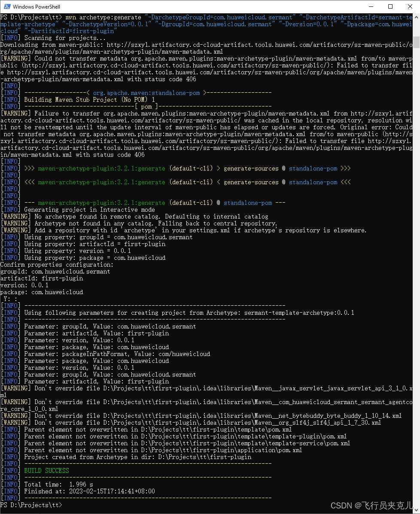
Task: Click 'No archetype found in remote catalog' warning
Action: tap(134, 216)
